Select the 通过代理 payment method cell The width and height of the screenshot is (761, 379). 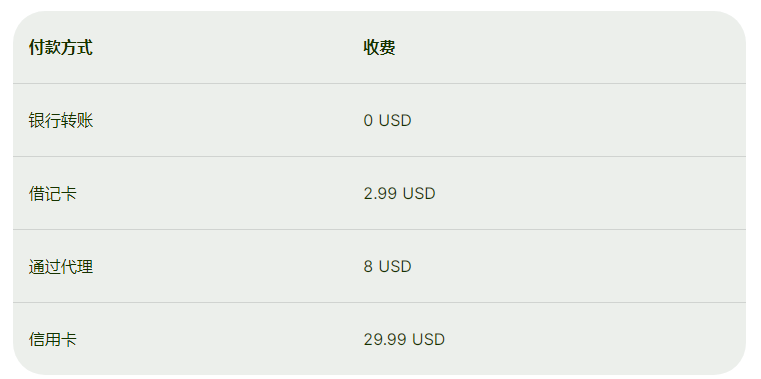click(x=61, y=266)
